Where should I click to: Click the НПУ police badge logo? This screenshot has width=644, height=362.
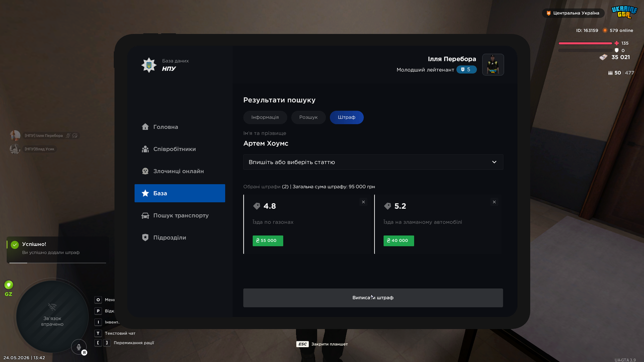[148, 65]
